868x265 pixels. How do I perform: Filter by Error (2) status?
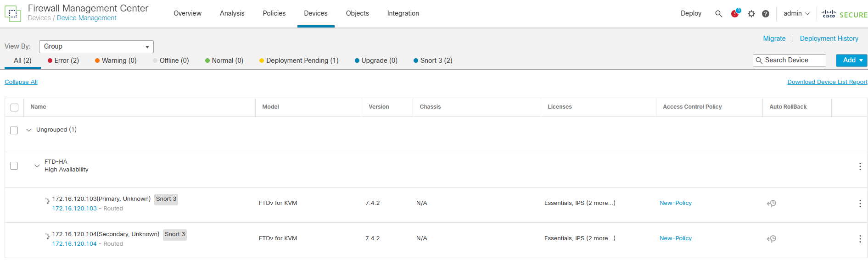click(63, 61)
